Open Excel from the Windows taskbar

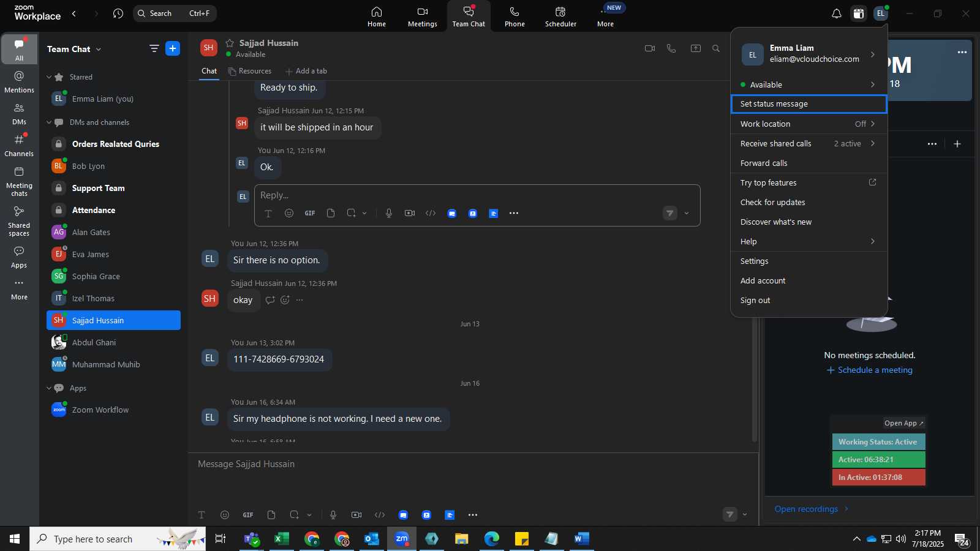tap(281, 539)
